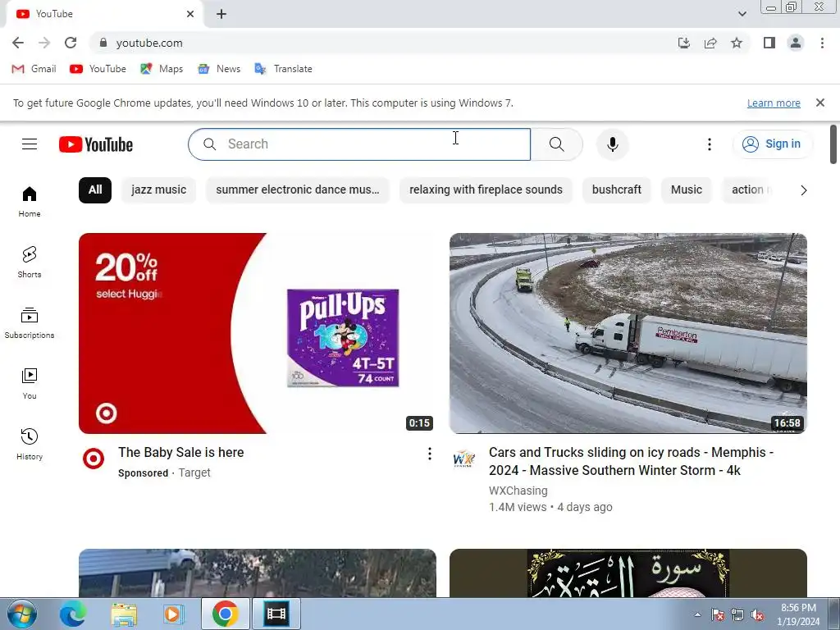The width and height of the screenshot is (840, 630).
Task: Bookmark this page with star icon
Action: 737,43
